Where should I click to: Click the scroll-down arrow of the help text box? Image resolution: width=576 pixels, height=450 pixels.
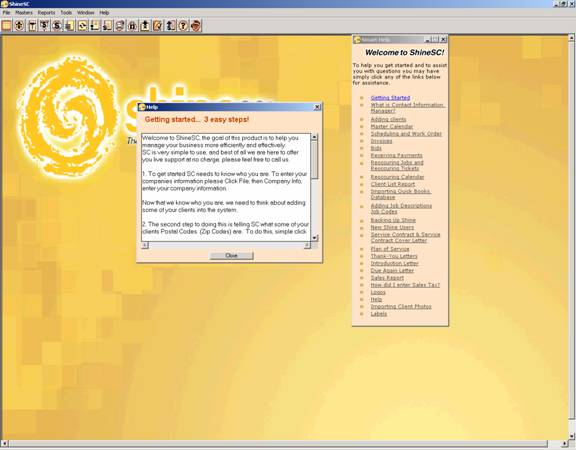(314, 238)
